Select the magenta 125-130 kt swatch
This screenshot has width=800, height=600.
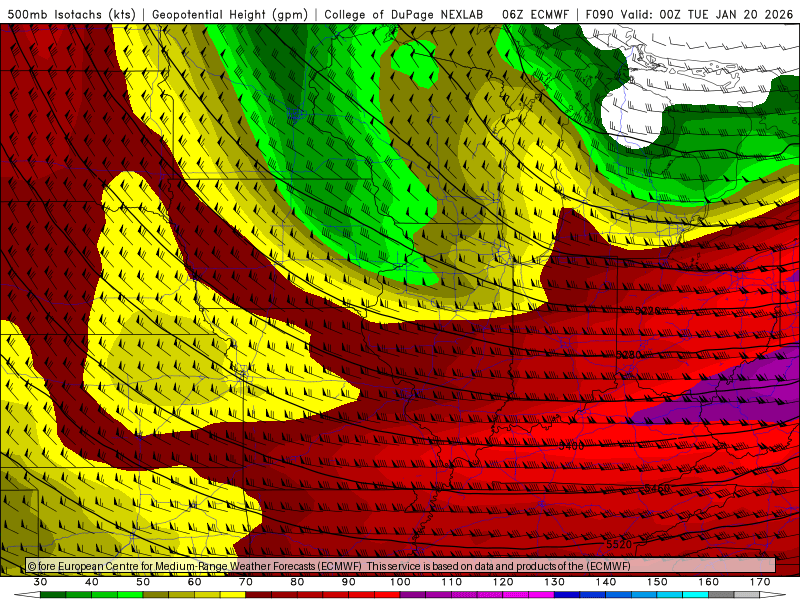tap(541, 595)
